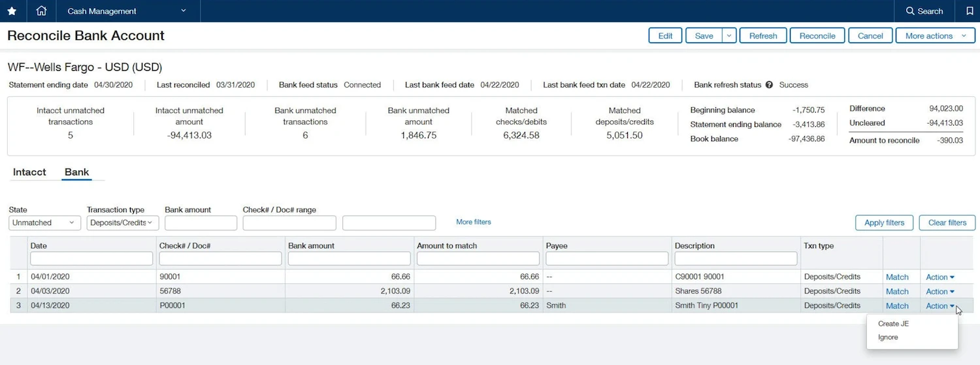Open the favorites star icon
The image size is (980, 365).
click(x=12, y=11)
